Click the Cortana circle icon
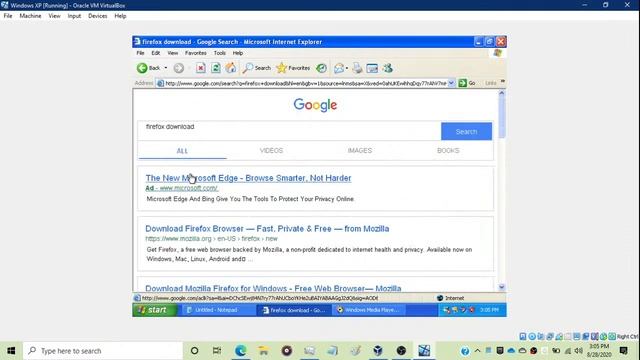This screenshot has height=360, width=640. click(x=194, y=351)
